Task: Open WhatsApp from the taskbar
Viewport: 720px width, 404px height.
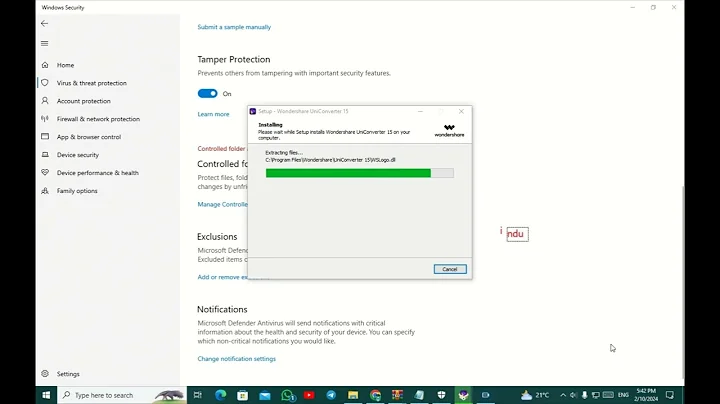Action: (x=287, y=395)
